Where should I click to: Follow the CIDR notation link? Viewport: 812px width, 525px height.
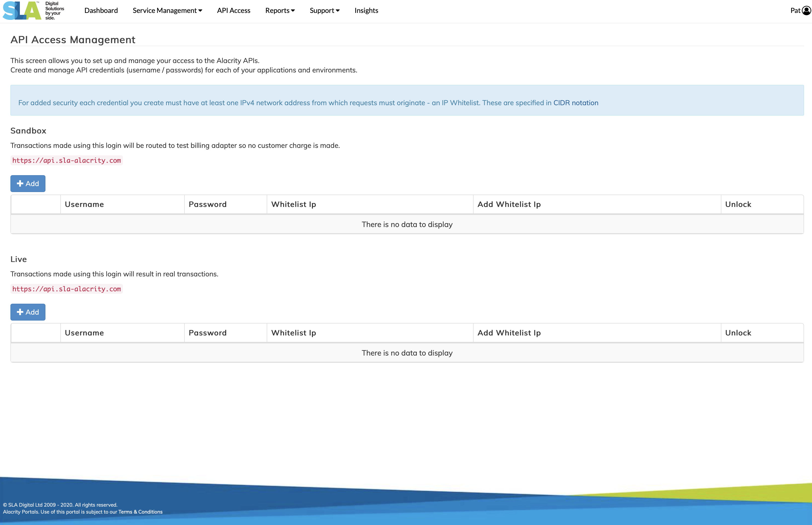point(576,103)
